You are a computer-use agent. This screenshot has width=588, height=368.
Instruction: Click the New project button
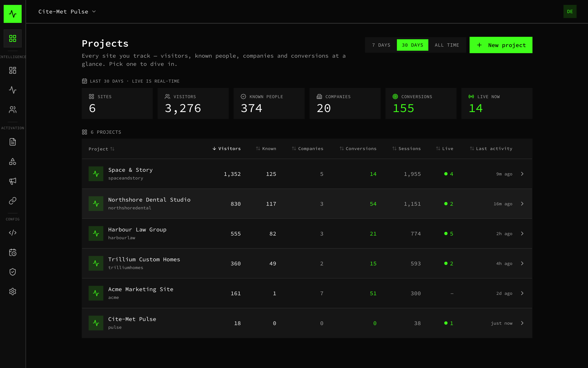point(501,45)
